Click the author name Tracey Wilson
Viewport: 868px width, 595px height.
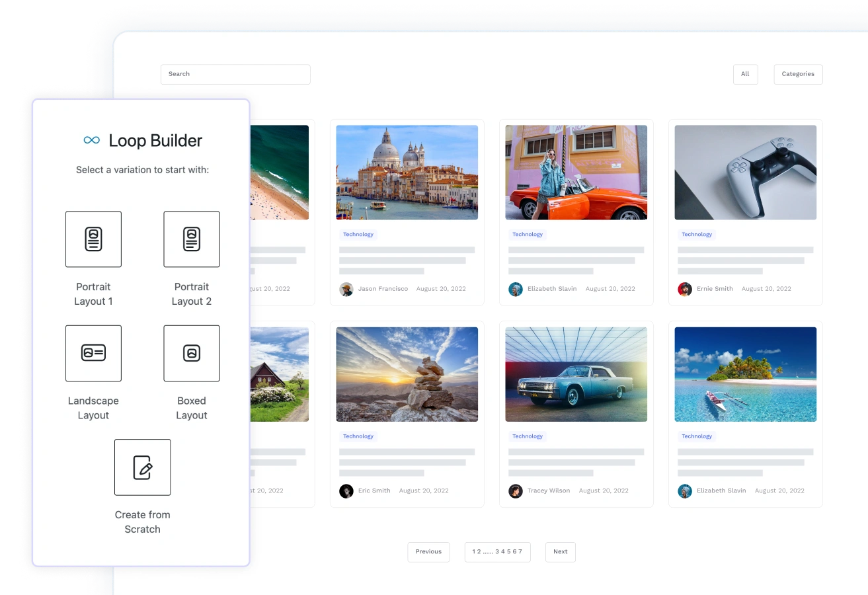coord(549,491)
